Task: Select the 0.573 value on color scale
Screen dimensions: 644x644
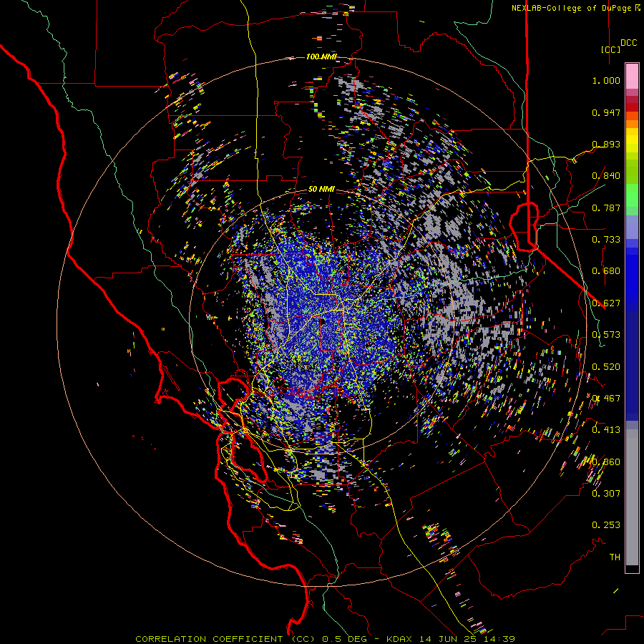Action: pyautogui.click(x=606, y=335)
